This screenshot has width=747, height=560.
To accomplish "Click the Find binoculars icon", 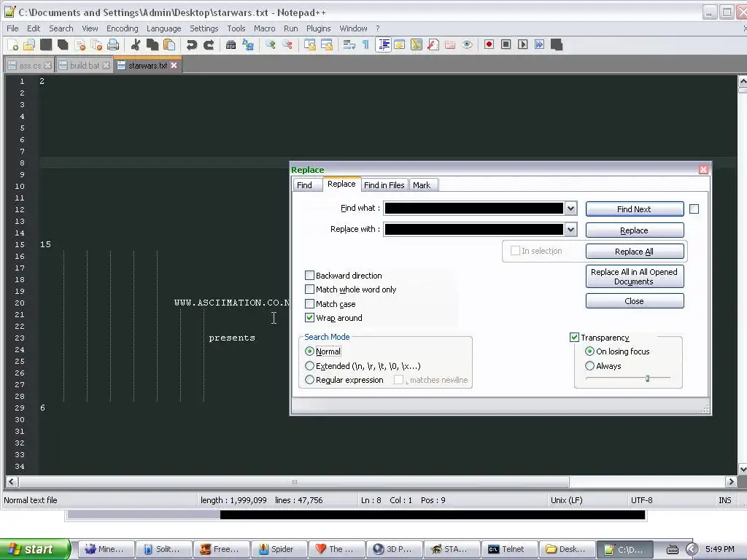I will (231, 44).
